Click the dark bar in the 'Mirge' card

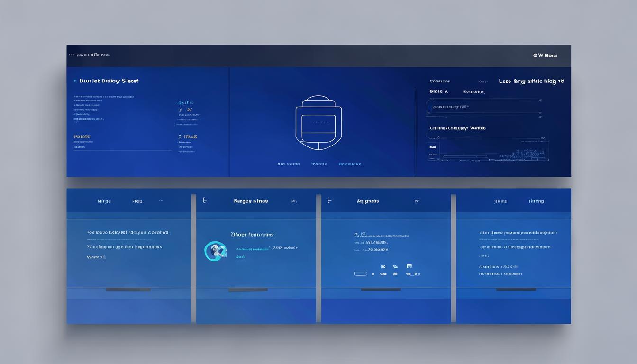128,290
